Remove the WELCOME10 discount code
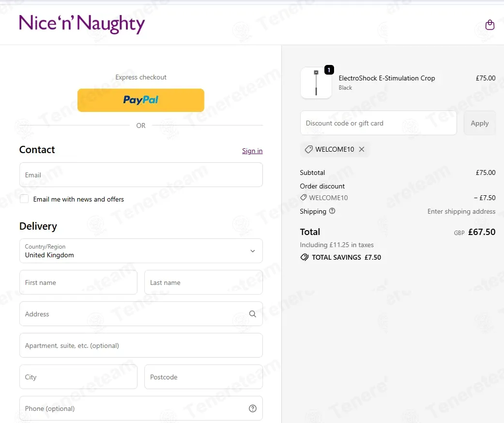Image resolution: width=504 pixels, height=423 pixels. (x=362, y=149)
